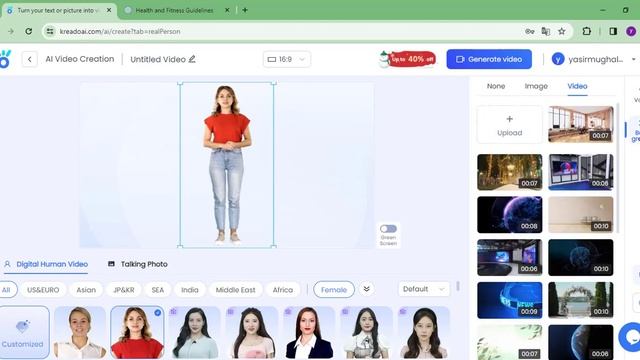
Task: Select the Image background tab
Action: 536,86
